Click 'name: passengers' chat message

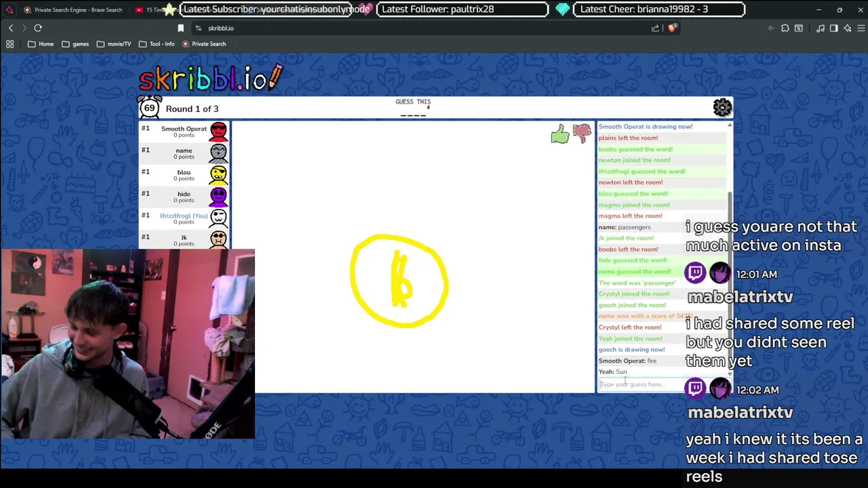[624, 227]
